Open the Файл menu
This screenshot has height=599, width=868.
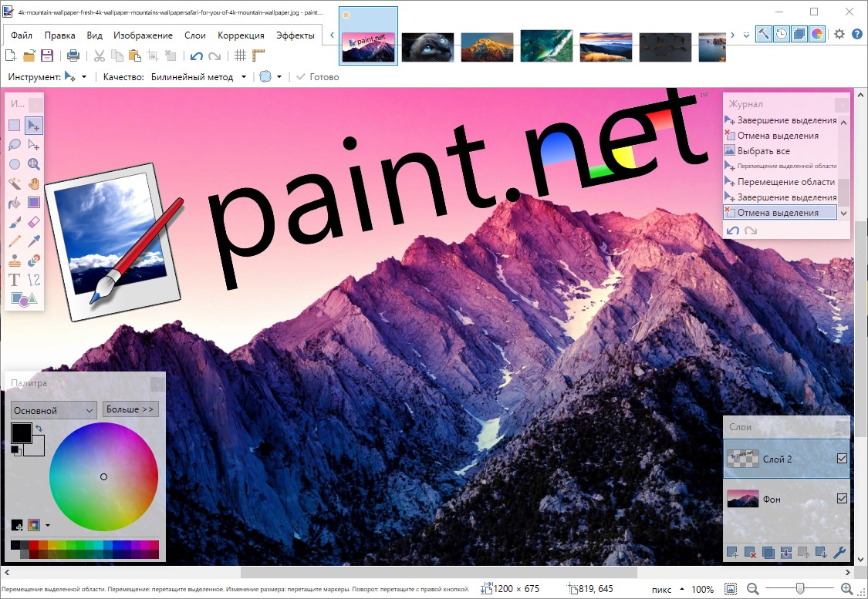click(x=21, y=35)
